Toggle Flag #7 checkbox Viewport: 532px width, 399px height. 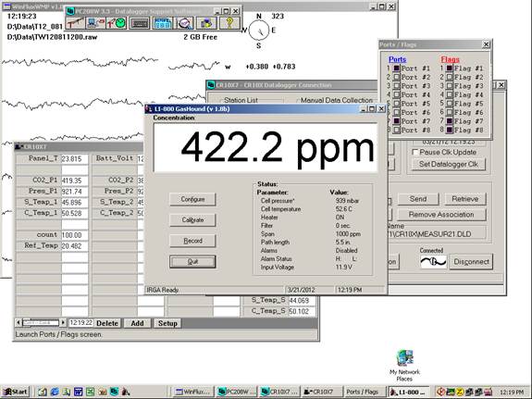point(450,121)
